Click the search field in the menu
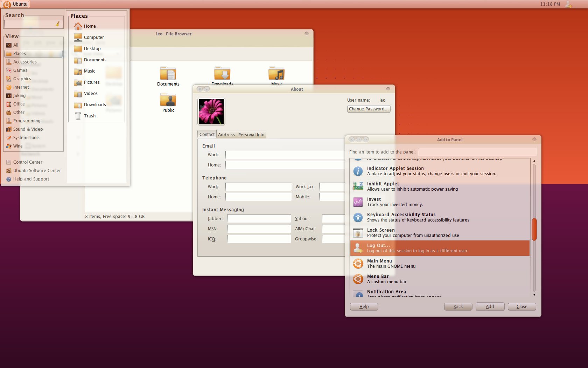Screen dimensions: 588x368 [x=34, y=24]
